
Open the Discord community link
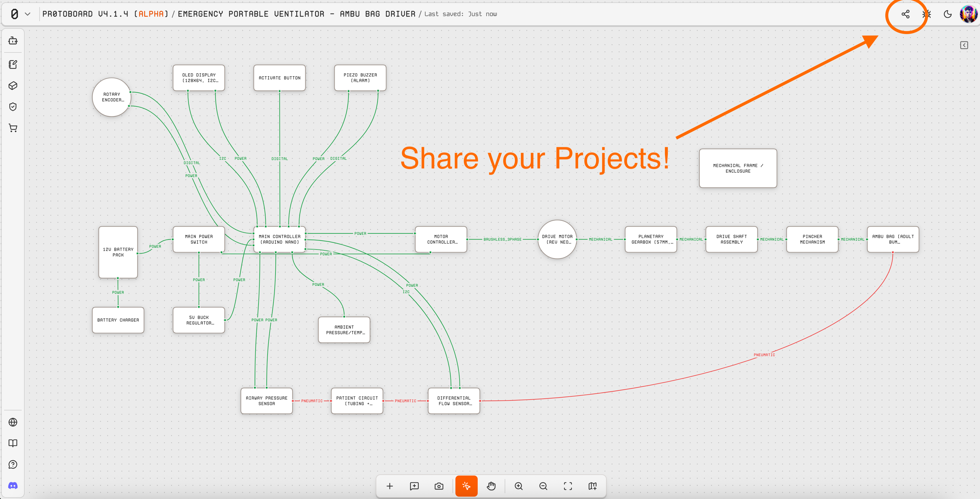(x=13, y=486)
